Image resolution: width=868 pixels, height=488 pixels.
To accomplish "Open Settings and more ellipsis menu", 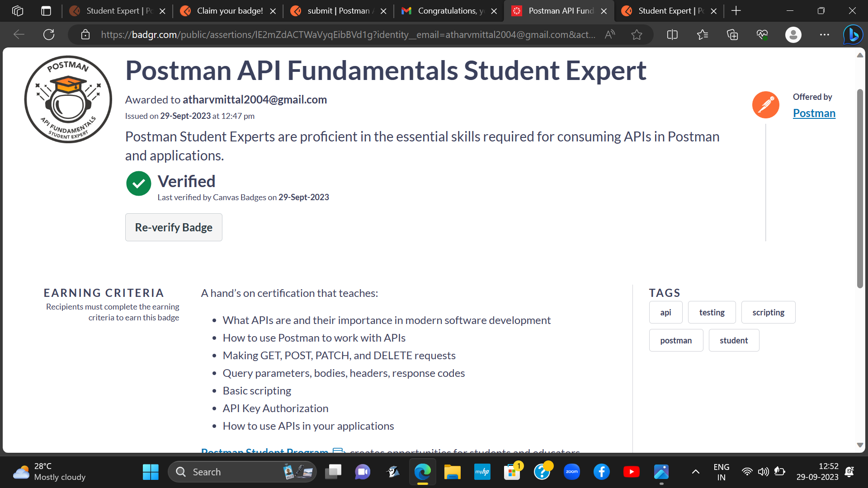I will 825,35.
